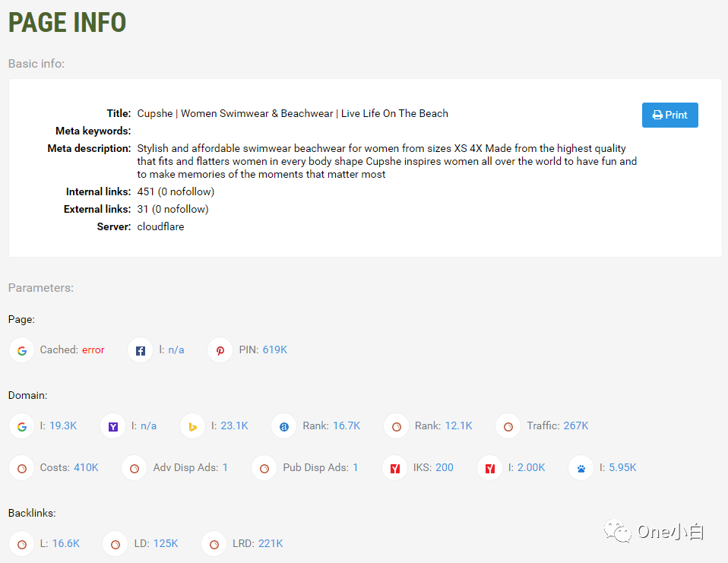This screenshot has width=728, height=563.
Task: Click SEMrush icon beside Rank 12.1K
Action: (397, 426)
